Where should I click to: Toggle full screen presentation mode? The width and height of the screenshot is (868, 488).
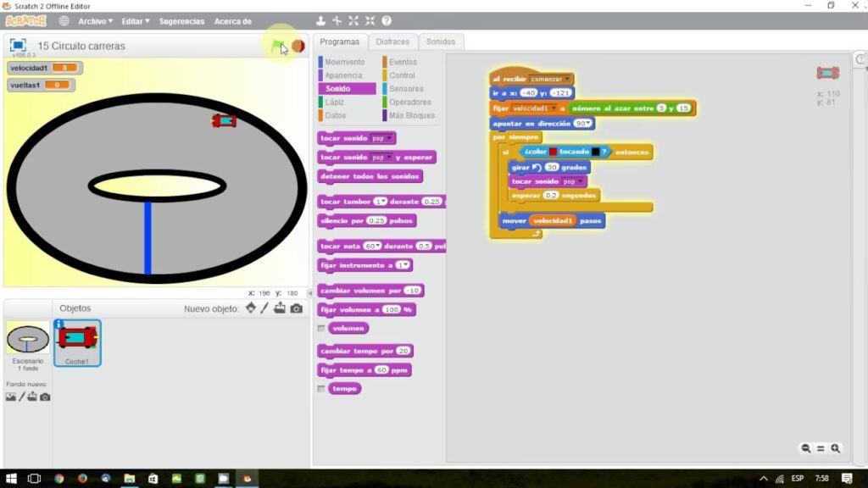(x=18, y=46)
